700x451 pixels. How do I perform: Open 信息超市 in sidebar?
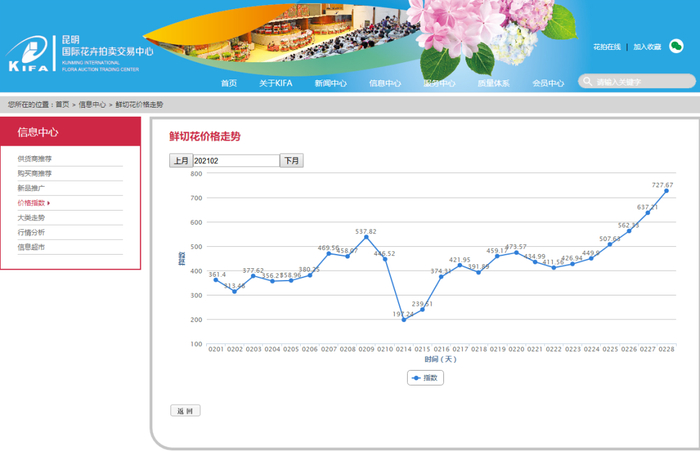[31, 247]
